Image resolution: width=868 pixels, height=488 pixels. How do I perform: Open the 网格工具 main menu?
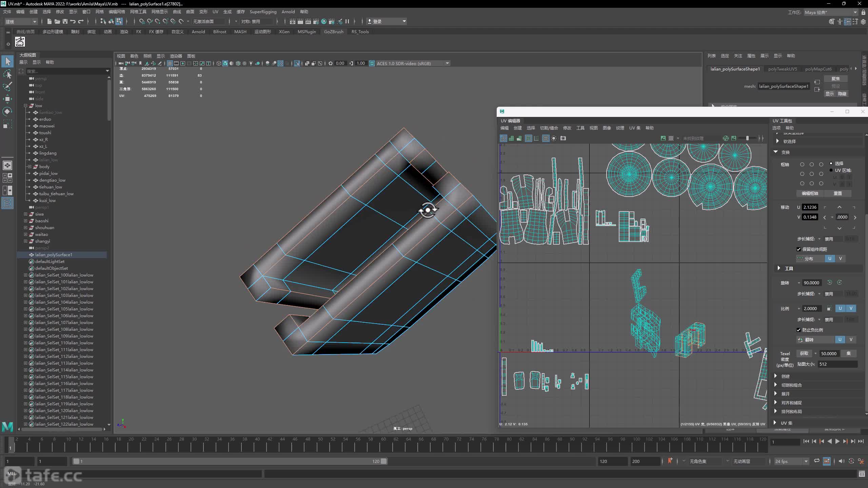coord(138,12)
